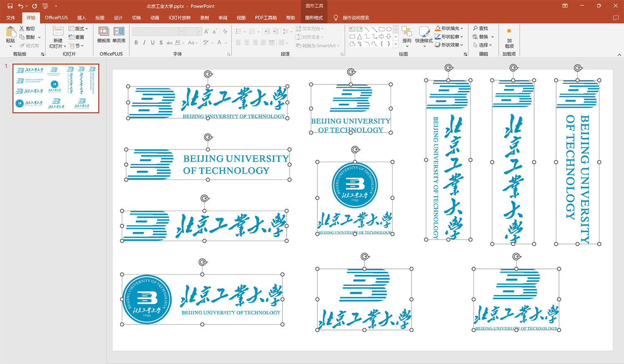Switch to the 插入 Insert tab
624x364 pixels.
pyautogui.click(x=82, y=18)
